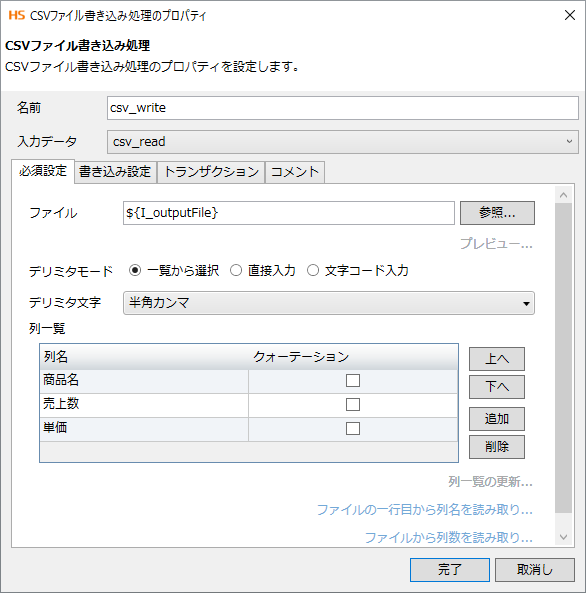Click the 削除 delete button
Viewport: 586px width, 593px height.
point(497,447)
